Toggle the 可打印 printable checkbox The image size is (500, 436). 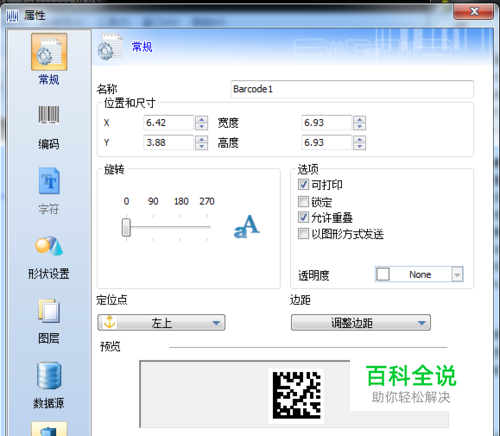pos(303,184)
